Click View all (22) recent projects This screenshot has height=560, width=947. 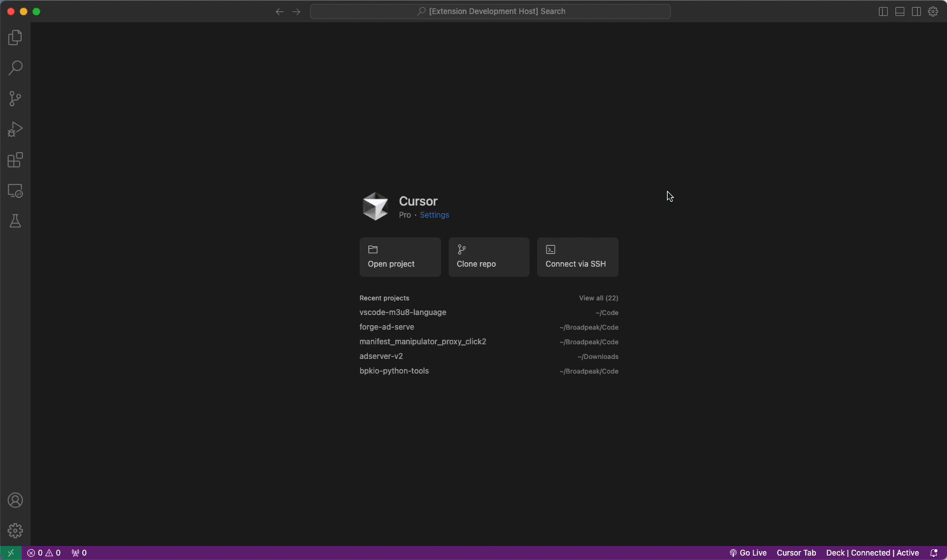tap(599, 298)
